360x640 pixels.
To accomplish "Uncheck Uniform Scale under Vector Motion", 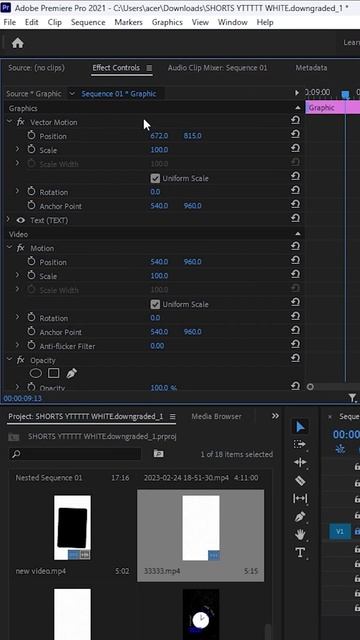I will [x=155, y=178].
